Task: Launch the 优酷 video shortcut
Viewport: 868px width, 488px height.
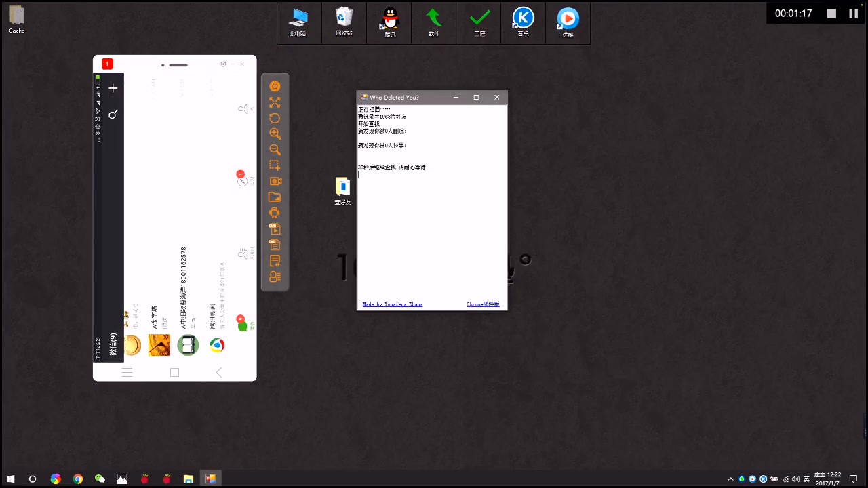Action: [568, 22]
